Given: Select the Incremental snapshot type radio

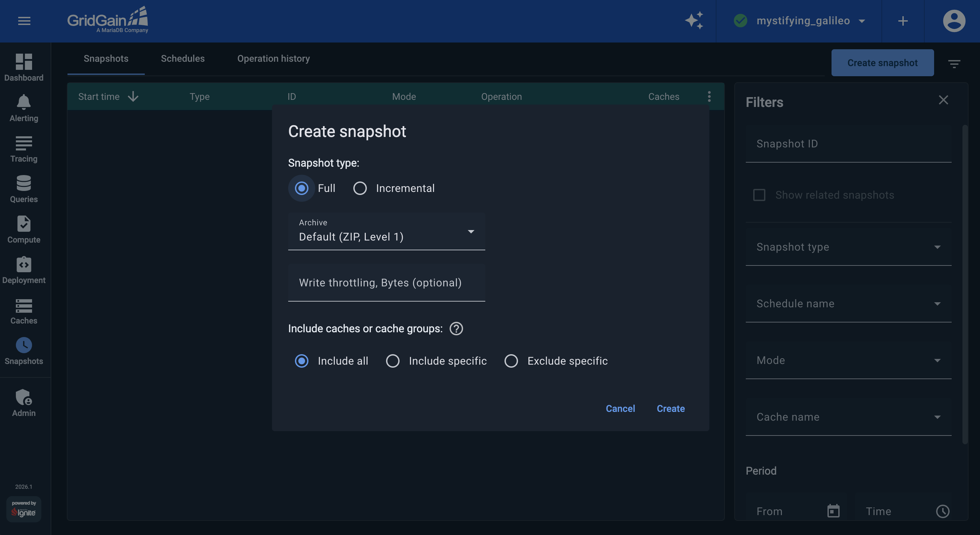Looking at the screenshot, I should click(360, 188).
